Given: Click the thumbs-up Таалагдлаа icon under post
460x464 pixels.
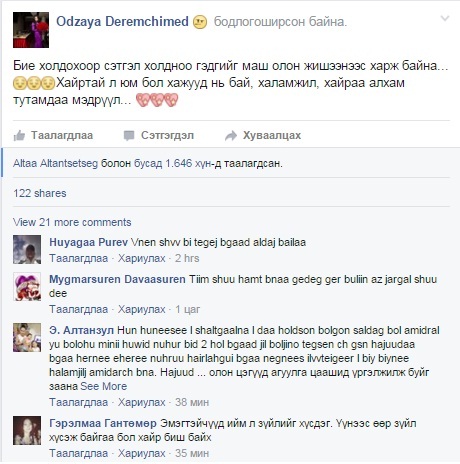Looking at the screenshot, I should click(x=19, y=136).
